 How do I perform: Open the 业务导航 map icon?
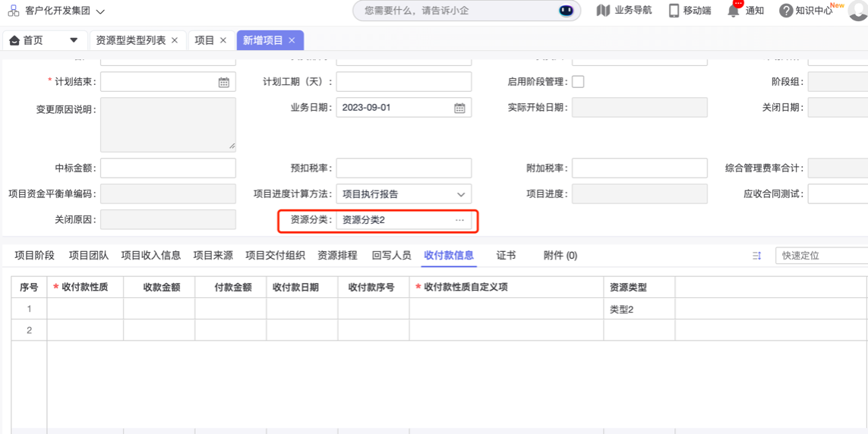[603, 11]
